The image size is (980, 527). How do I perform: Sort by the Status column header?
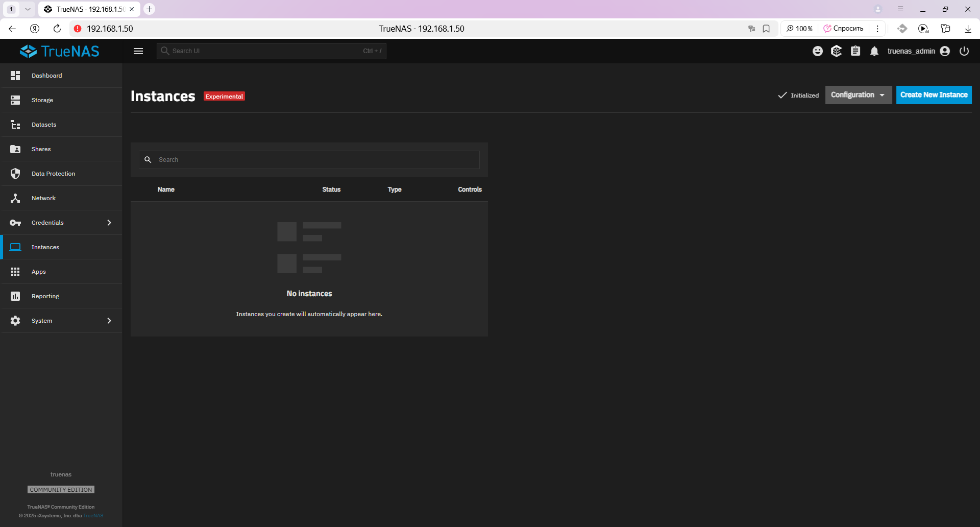click(331, 189)
